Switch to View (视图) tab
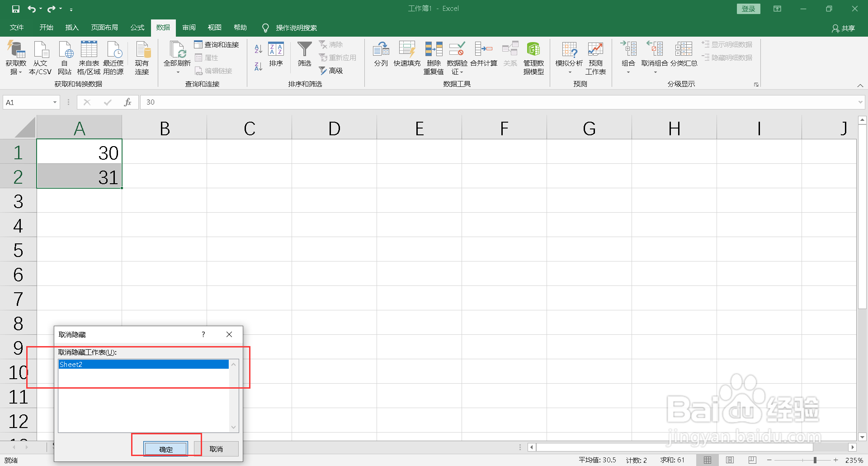 (x=215, y=28)
